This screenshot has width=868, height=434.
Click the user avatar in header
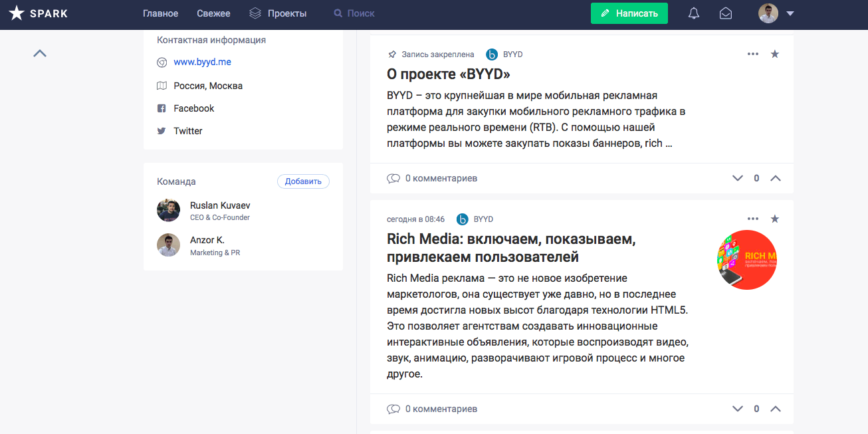[768, 13]
